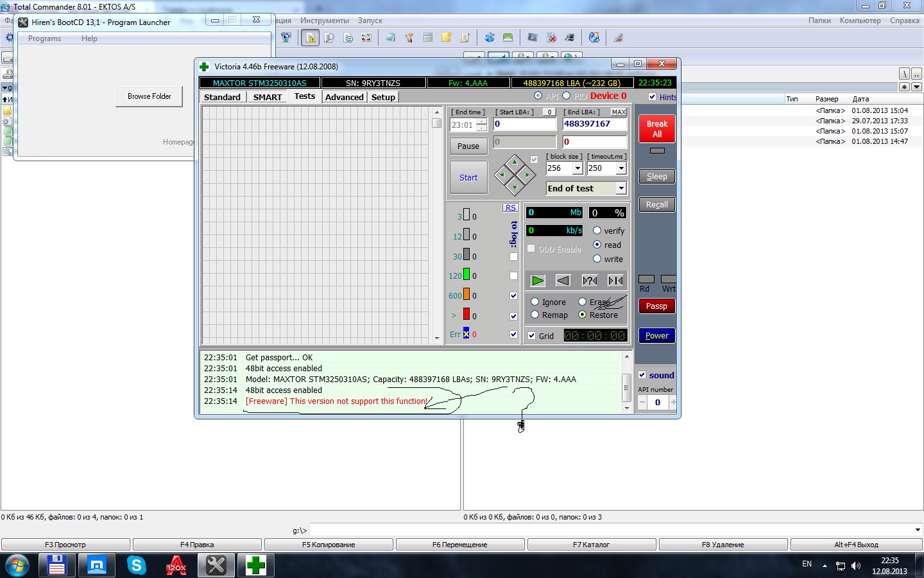Switch to the SMART tab
The height and width of the screenshot is (578, 924).
tap(268, 97)
